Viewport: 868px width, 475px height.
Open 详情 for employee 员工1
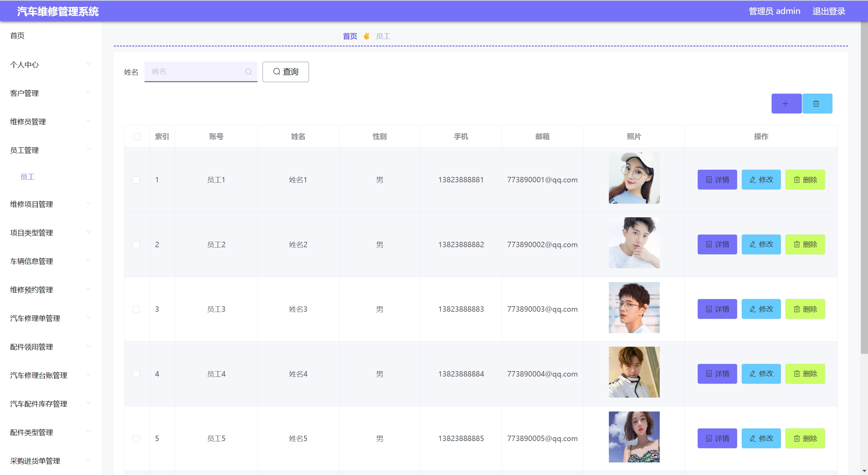click(x=717, y=180)
